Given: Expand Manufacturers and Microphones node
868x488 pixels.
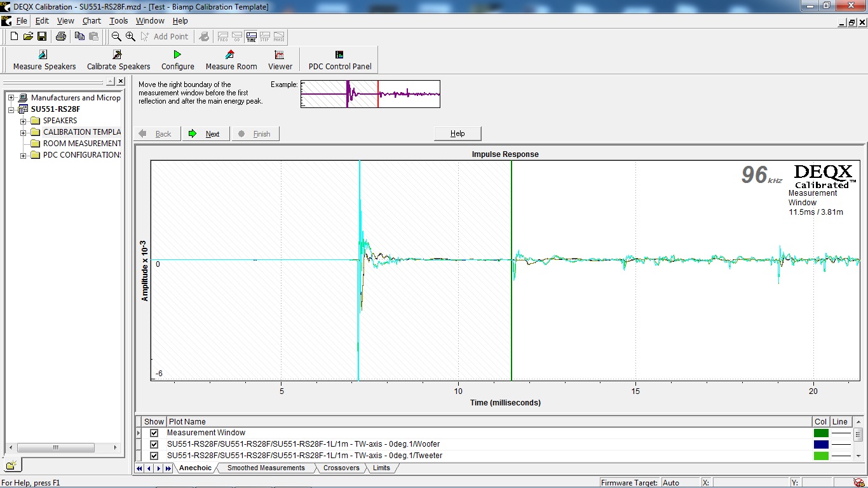Looking at the screenshot, I should [11, 98].
